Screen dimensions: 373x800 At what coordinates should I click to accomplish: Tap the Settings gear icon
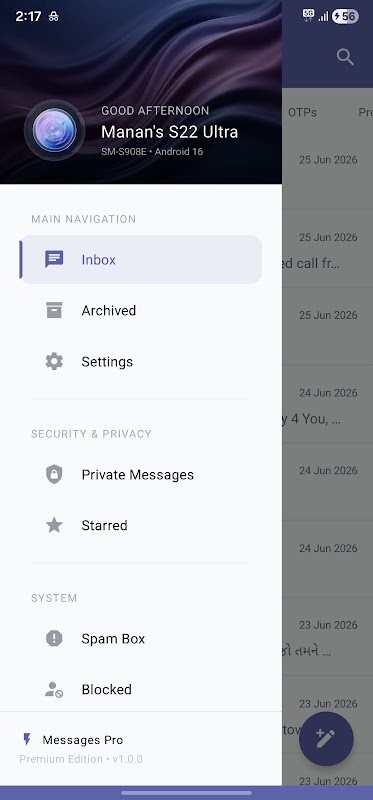(54, 361)
